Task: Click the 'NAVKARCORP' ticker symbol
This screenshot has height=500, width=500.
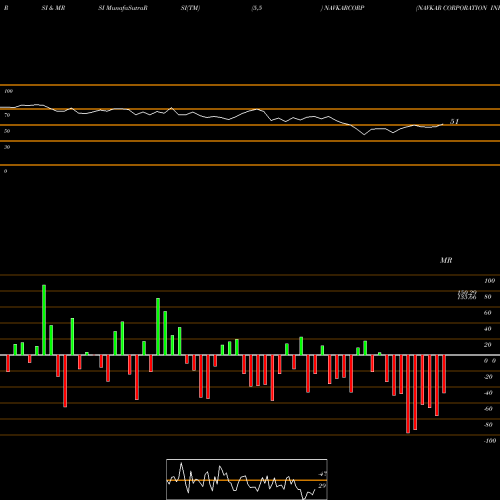Action: pos(344,8)
